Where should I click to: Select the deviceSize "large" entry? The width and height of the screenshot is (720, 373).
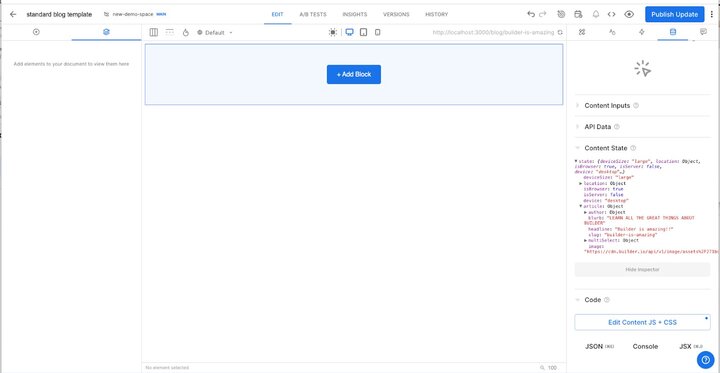[608, 177]
